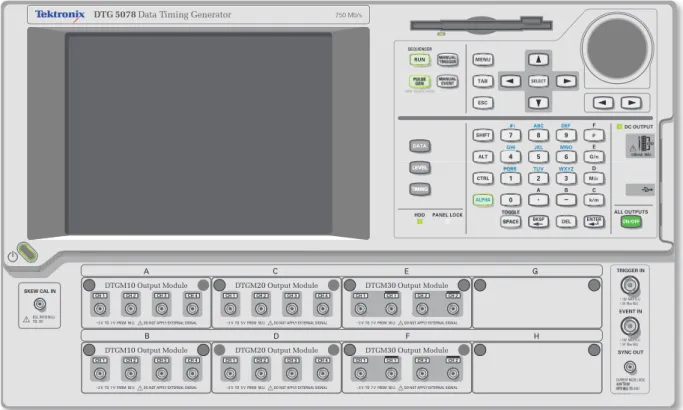This screenshot has height=410, width=683.
Task: Click the numeric 5 key labeled JKL
Action: [538, 157]
